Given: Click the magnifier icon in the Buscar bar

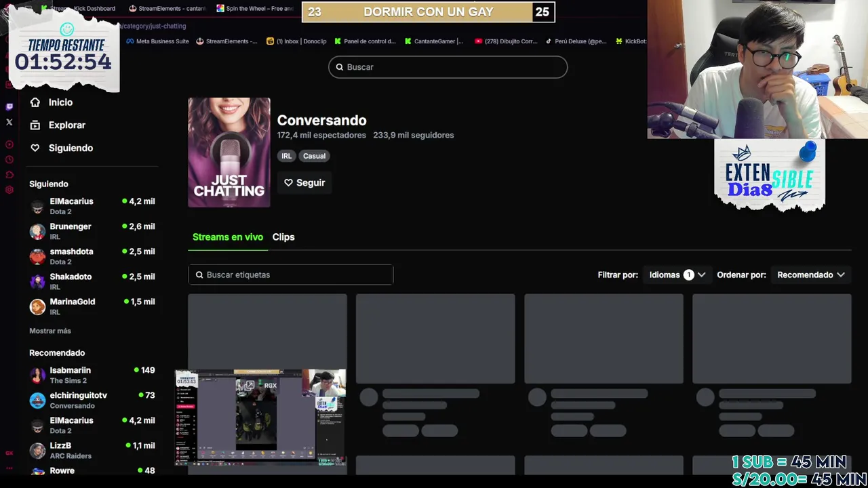Looking at the screenshot, I should tap(340, 67).
